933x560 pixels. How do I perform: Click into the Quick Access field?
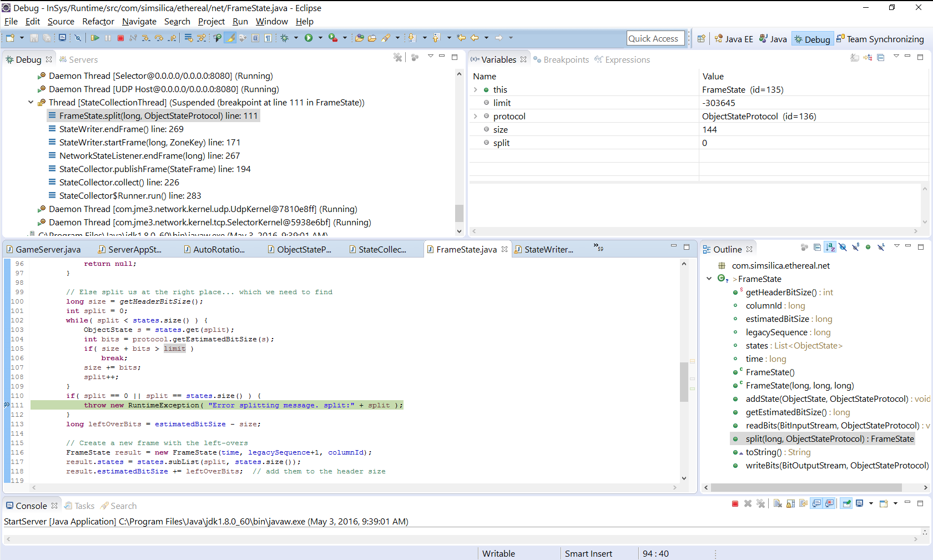coord(655,38)
